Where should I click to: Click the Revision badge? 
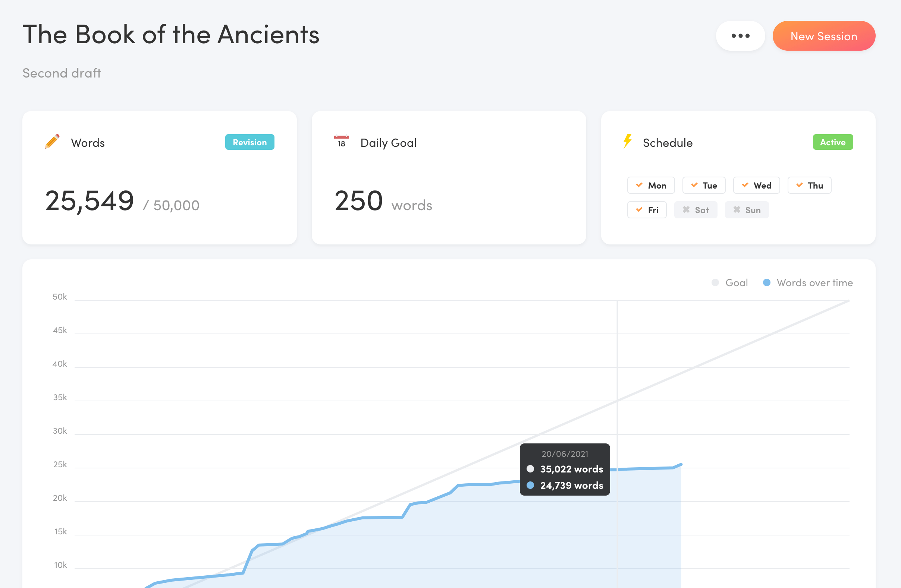point(249,142)
